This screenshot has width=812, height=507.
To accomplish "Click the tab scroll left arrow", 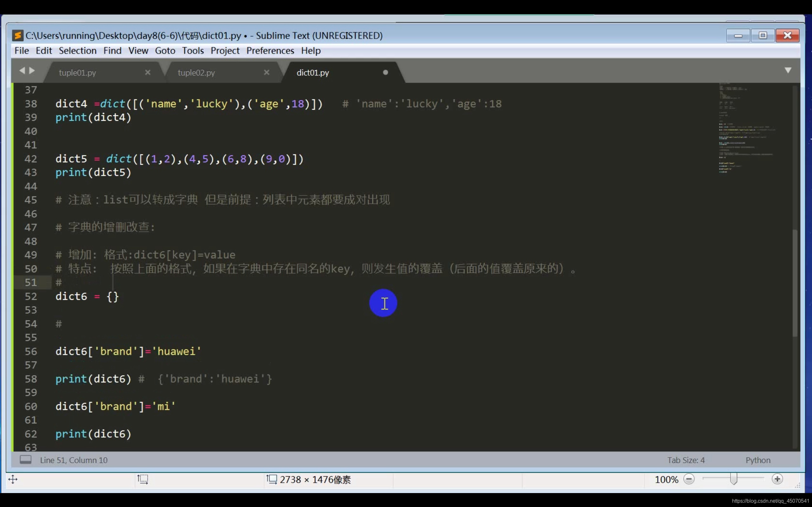I will click(22, 70).
